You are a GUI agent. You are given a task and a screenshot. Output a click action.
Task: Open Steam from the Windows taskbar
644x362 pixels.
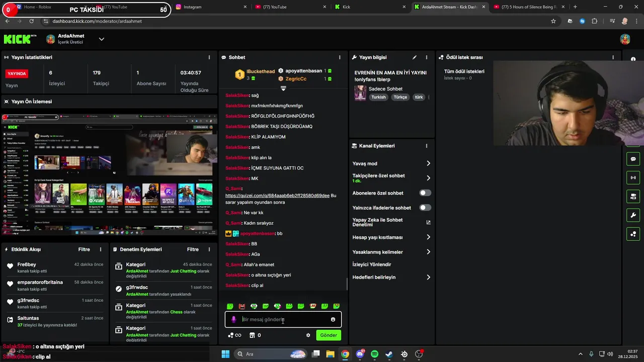coord(389,354)
